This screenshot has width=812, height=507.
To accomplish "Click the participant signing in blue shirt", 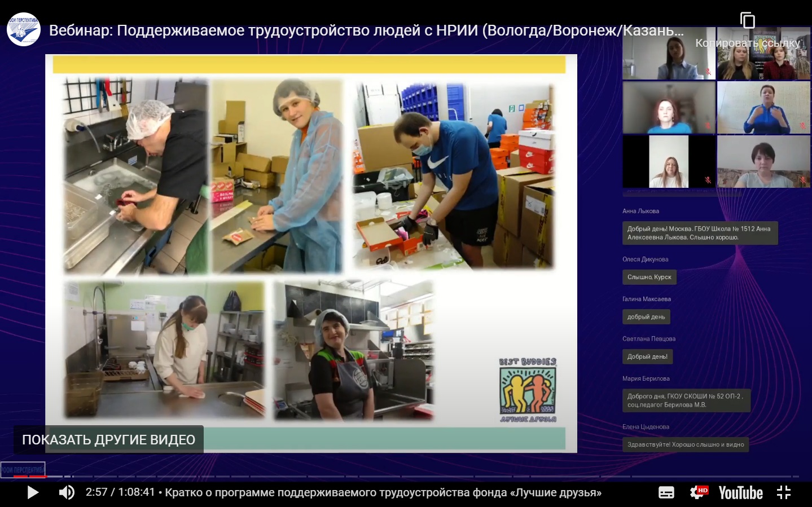I will coord(763,108).
